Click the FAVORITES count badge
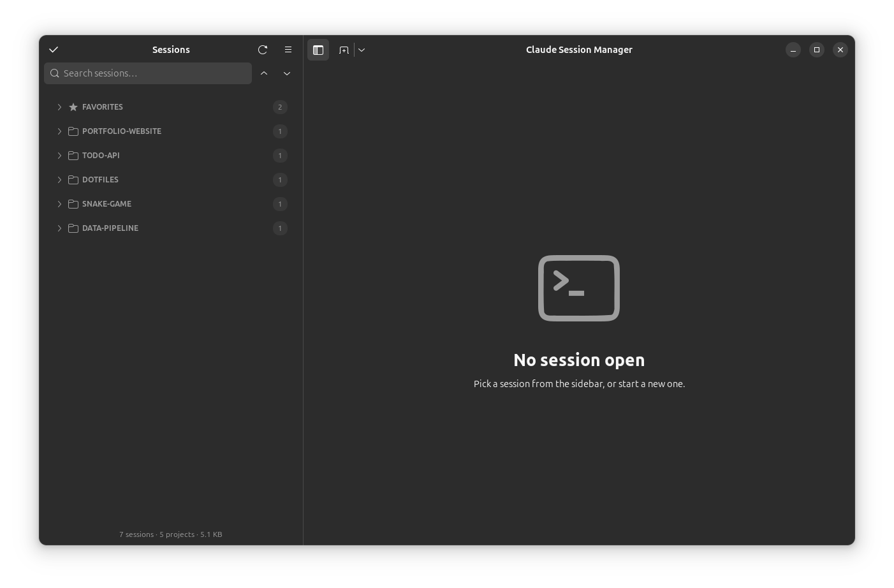 pyautogui.click(x=280, y=107)
